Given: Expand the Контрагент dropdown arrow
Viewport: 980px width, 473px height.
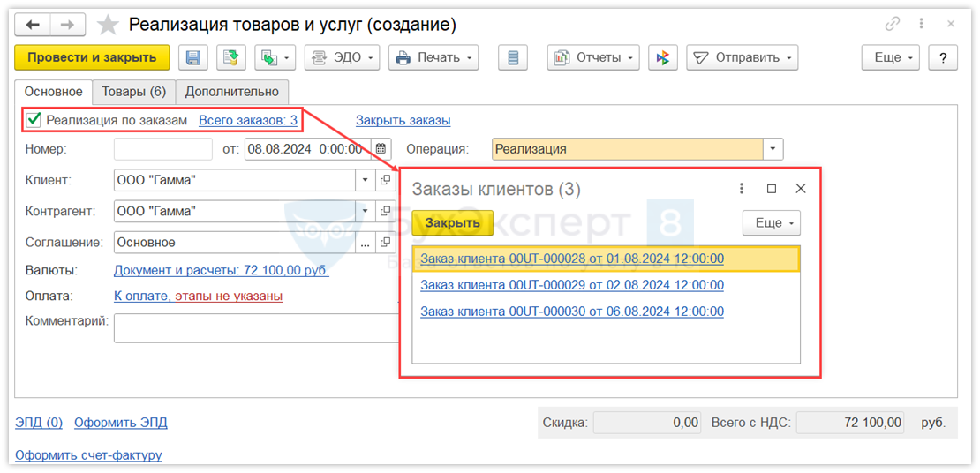Looking at the screenshot, I should (366, 211).
